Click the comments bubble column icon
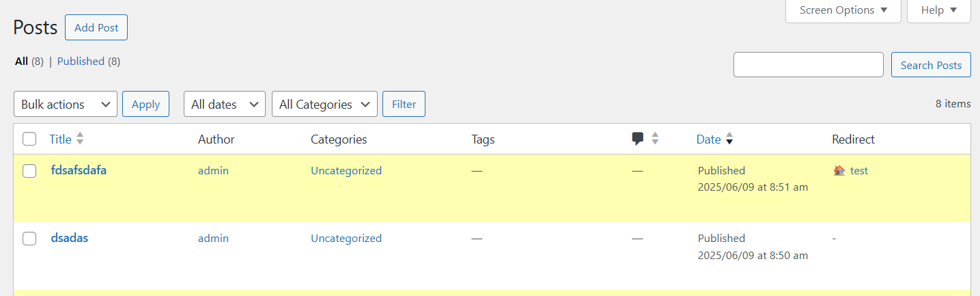 [638, 139]
